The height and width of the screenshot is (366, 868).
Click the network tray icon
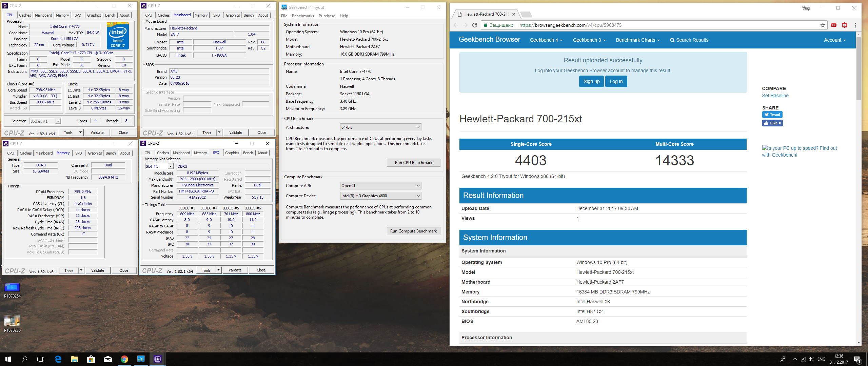pyautogui.click(x=803, y=359)
